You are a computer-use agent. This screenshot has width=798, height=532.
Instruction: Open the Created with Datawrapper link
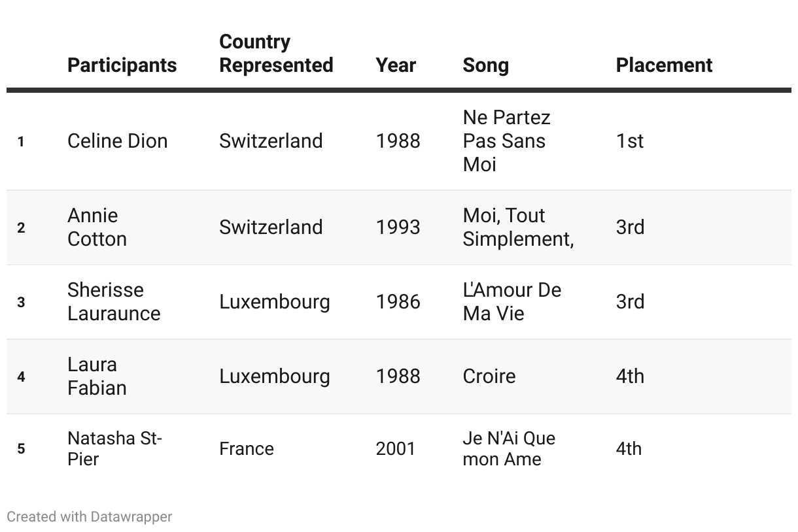90,516
